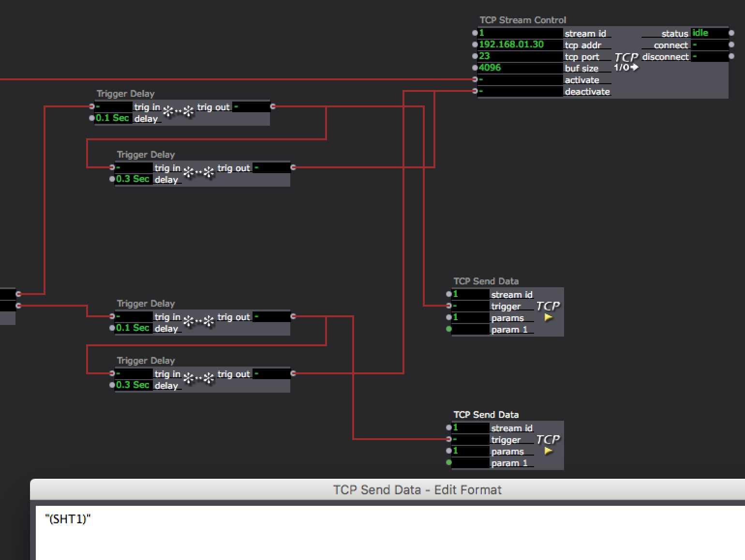
Task: Click the yellow send arrow on upper TCP Send Data
Action: [548, 317]
